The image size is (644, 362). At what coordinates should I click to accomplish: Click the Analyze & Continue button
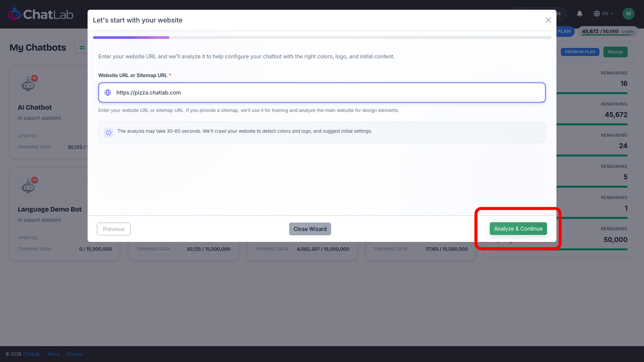click(518, 228)
